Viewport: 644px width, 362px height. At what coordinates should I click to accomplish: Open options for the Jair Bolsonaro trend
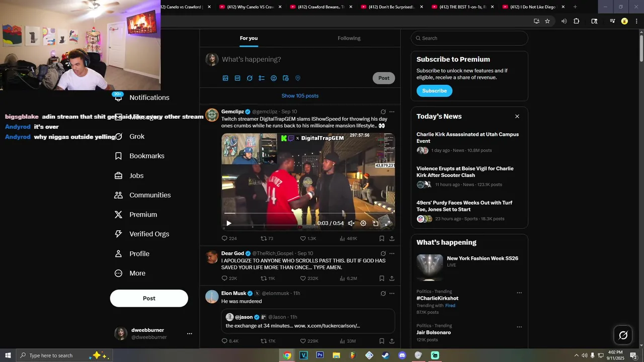[x=519, y=327]
